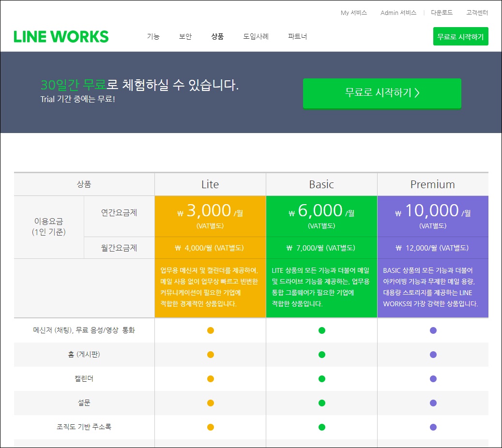Click the Premium purple dot for 메신저 row
The image size is (502, 448).
pyautogui.click(x=433, y=330)
